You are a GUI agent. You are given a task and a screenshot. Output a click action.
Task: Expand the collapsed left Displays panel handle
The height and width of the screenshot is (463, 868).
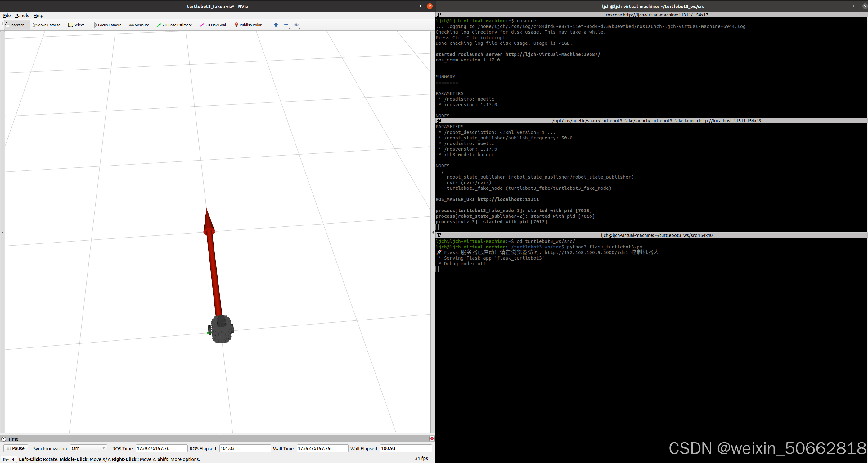tap(2, 232)
